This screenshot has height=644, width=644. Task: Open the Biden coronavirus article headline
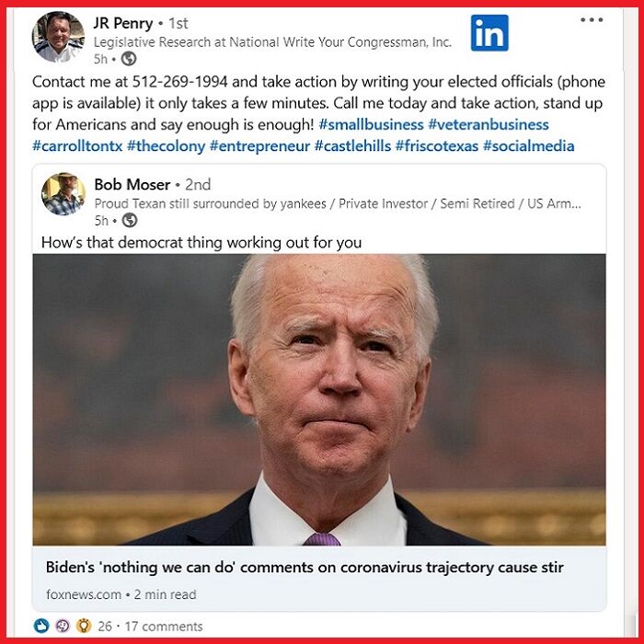click(x=305, y=568)
